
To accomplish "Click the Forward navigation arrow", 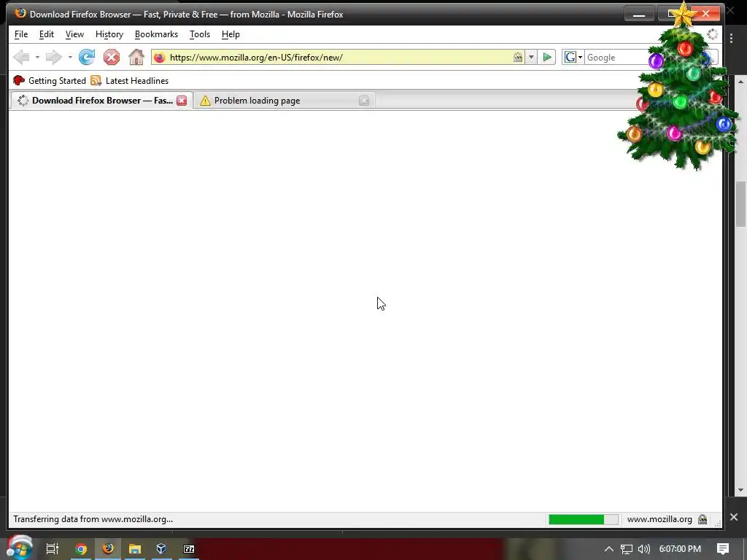I will point(54,58).
